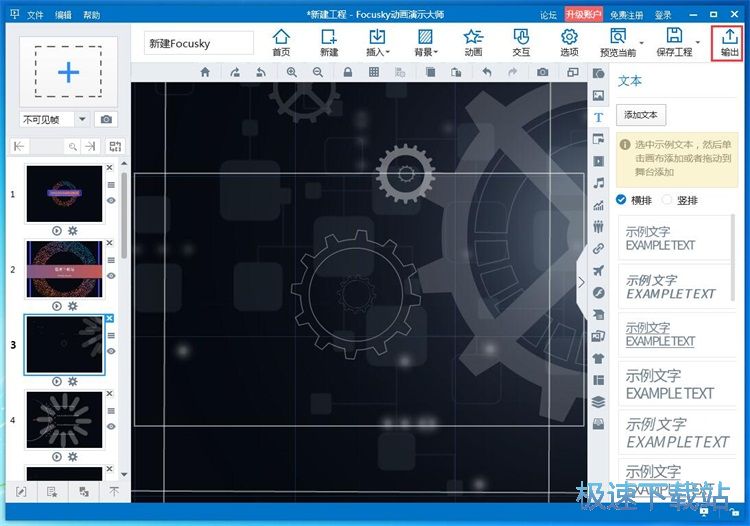Edit the project name field 新建Focusky

[199, 44]
